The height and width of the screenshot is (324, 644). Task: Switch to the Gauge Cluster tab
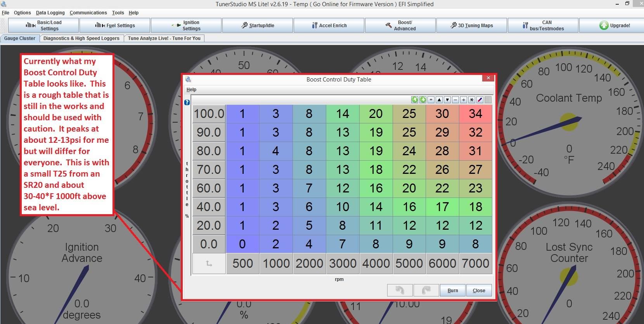20,38
